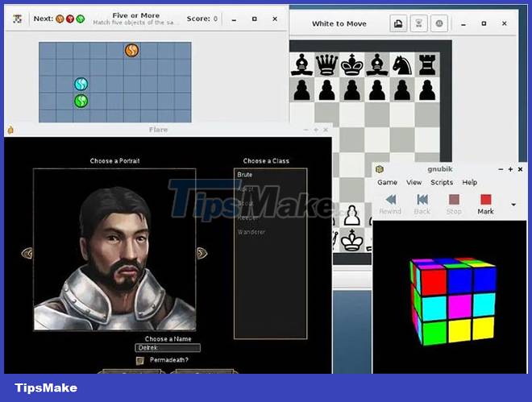Choose the Wanderer class in Flare
The image size is (532, 402).
pyautogui.click(x=251, y=232)
